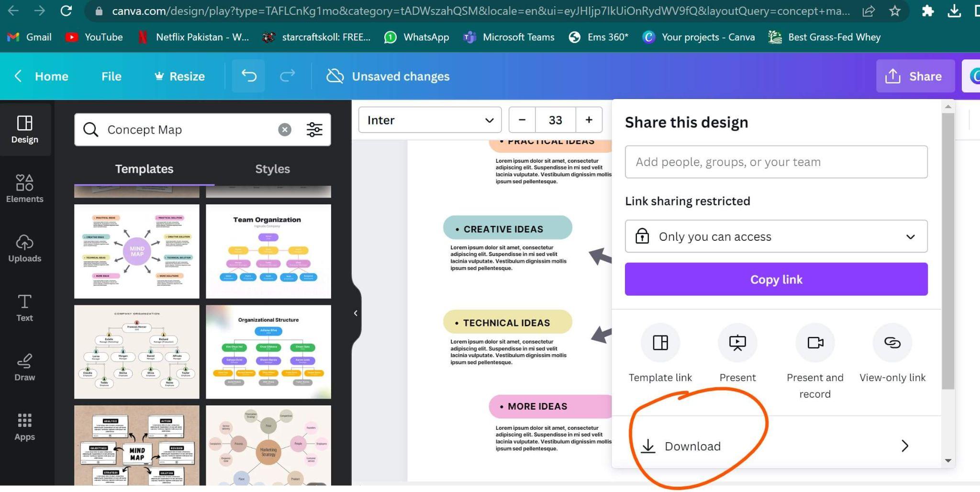Increase font size with plus button
This screenshot has height=492, width=980.
coord(589,120)
